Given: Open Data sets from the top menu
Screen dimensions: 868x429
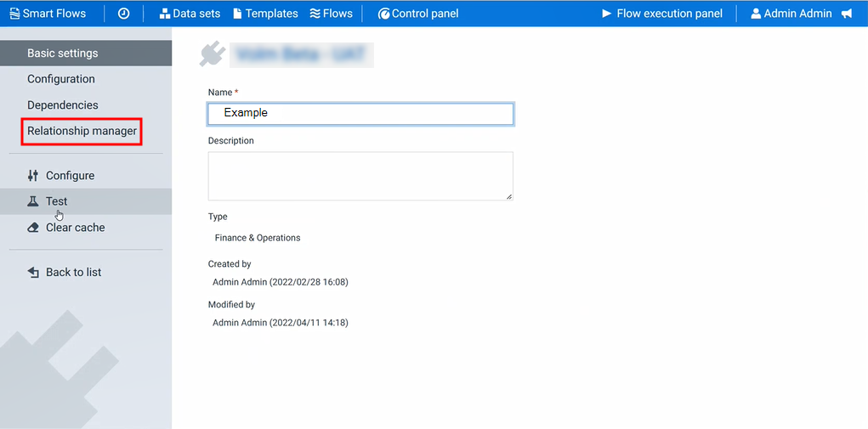Looking at the screenshot, I should (x=190, y=14).
